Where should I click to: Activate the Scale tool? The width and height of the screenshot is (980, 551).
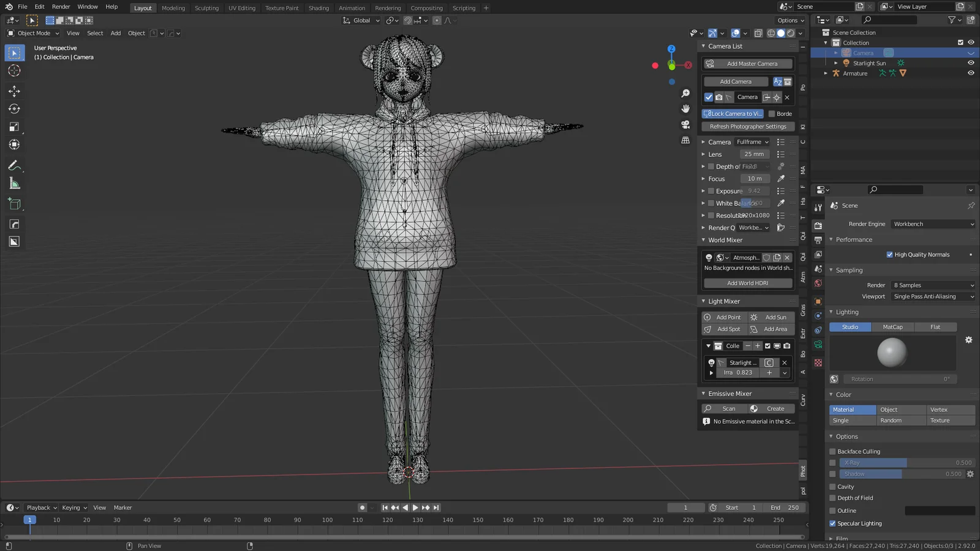click(15, 127)
